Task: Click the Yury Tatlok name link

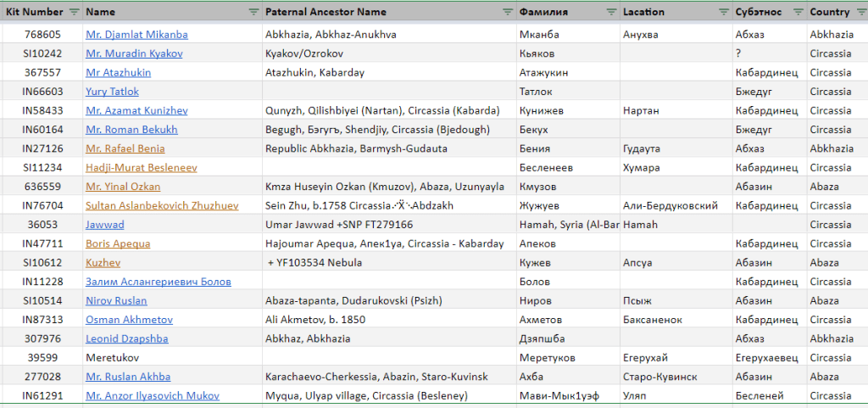Action: click(x=112, y=92)
